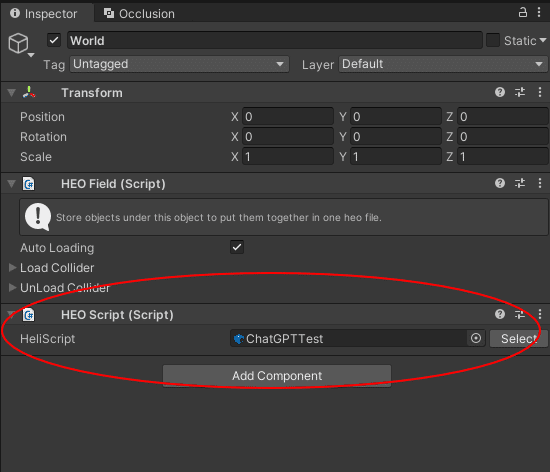Toggle the Auto Loading checkbox
Viewport: 550px width, 472px height.
(x=237, y=247)
